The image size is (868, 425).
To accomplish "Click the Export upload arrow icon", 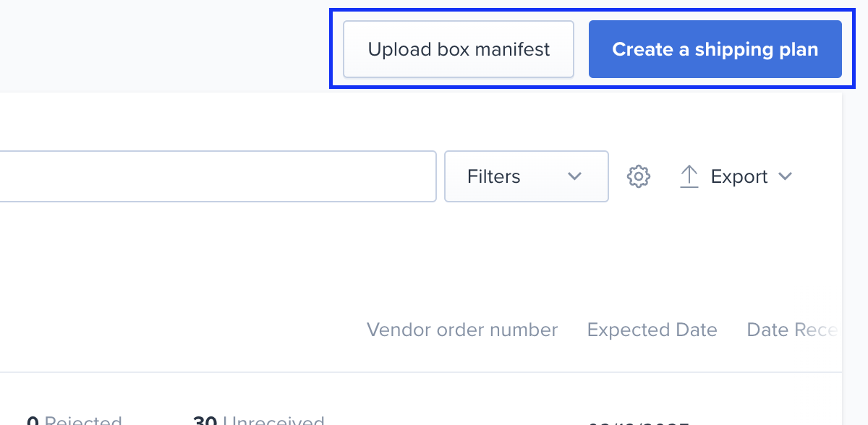I will click(689, 176).
